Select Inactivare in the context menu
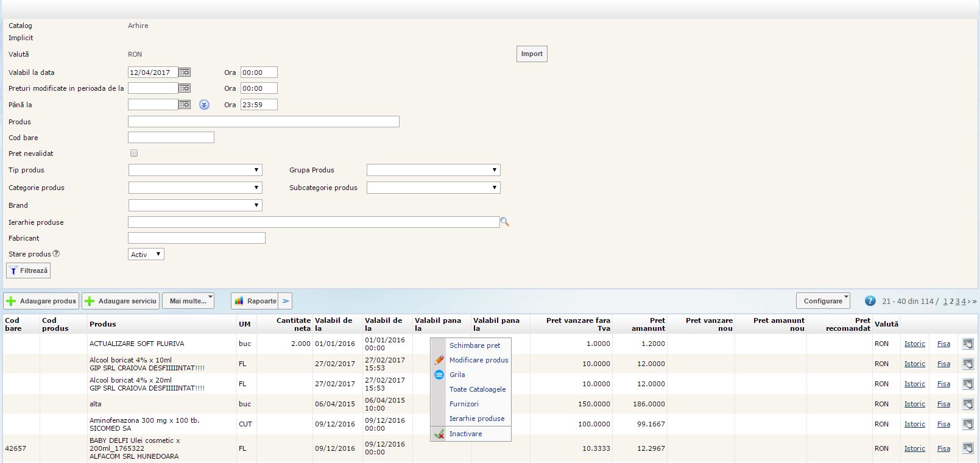 pos(465,434)
